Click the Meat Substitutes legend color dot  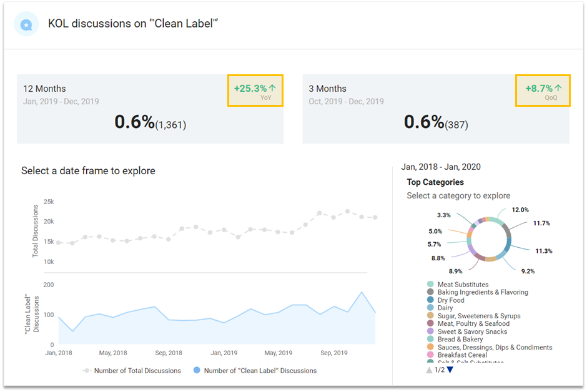click(x=430, y=285)
